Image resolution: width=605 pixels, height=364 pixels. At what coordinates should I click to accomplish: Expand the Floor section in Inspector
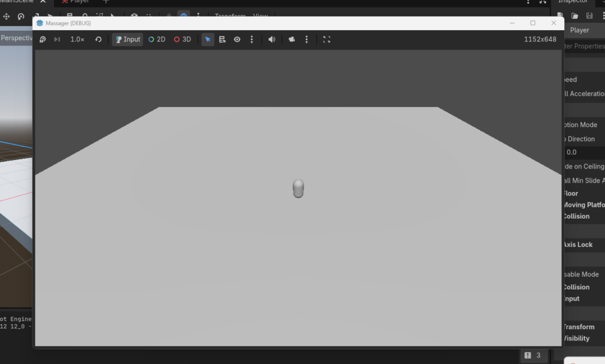click(x=571, y=193)
